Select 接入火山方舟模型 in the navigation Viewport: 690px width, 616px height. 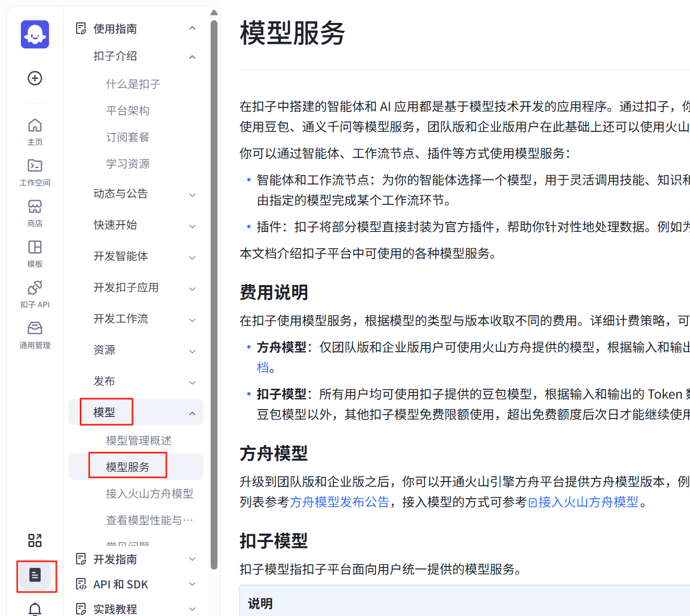(149, 494)
